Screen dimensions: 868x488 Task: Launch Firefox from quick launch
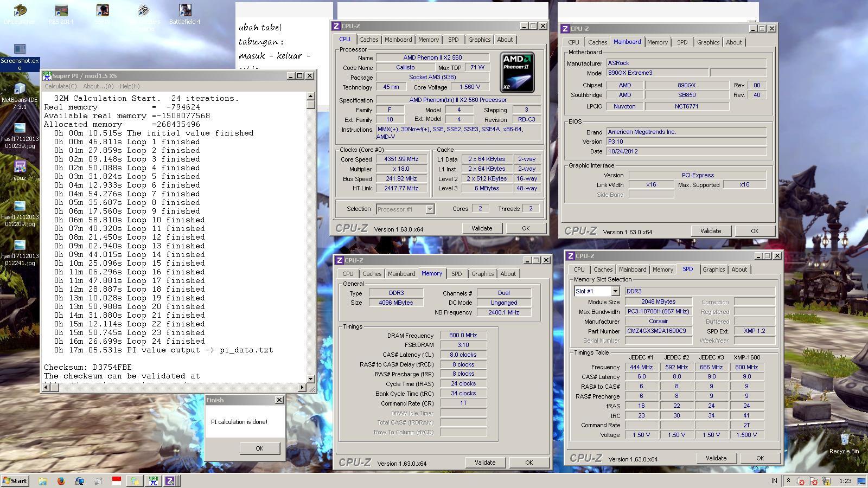tap(61, 480)
